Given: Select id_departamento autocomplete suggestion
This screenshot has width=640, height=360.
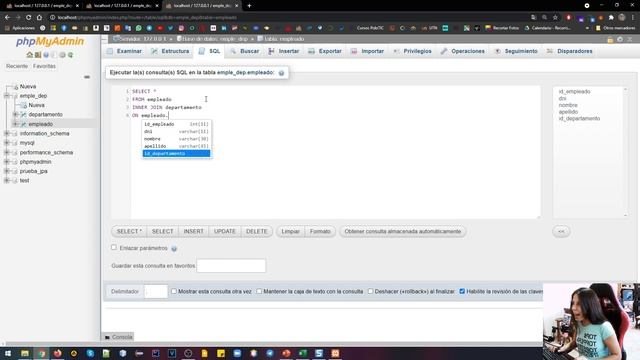Looking at the screenshot, I should tap(176, 153).
